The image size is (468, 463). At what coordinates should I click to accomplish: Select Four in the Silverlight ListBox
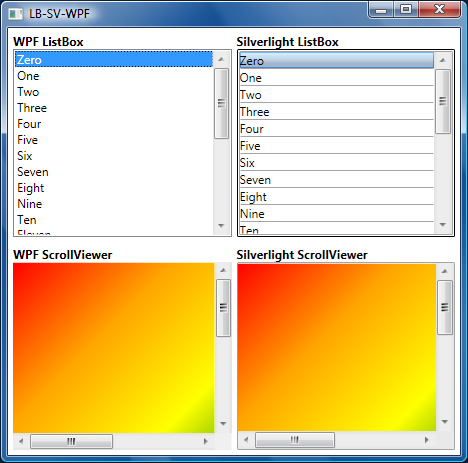[336, 128]
